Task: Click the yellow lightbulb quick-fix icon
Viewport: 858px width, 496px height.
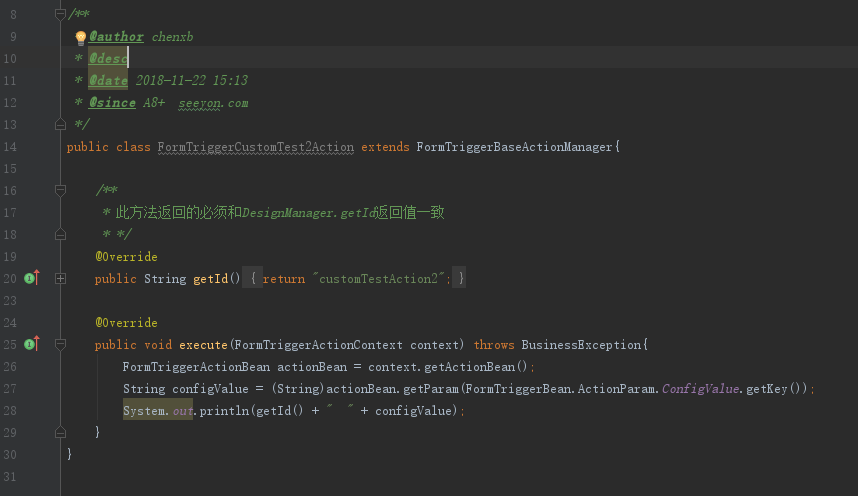Action: tap(81, 38)
